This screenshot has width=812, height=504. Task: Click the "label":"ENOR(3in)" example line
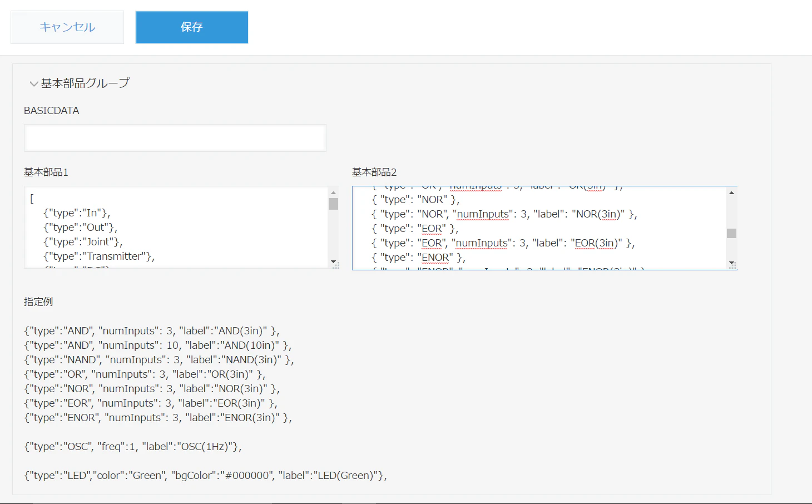[158, 418]
